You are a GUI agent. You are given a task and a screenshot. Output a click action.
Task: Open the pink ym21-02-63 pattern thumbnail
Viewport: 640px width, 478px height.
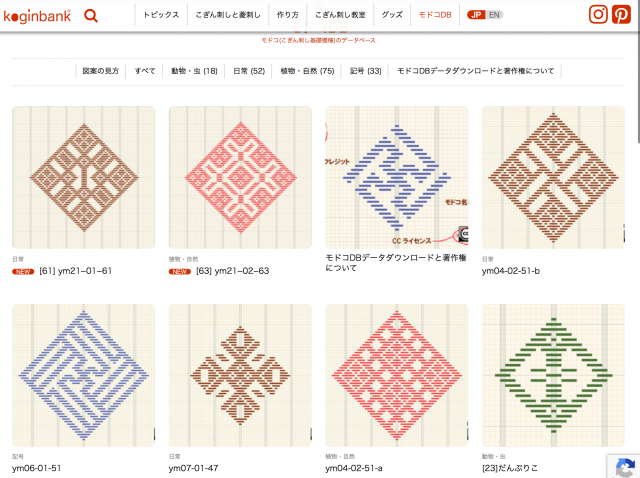(240, 176)
